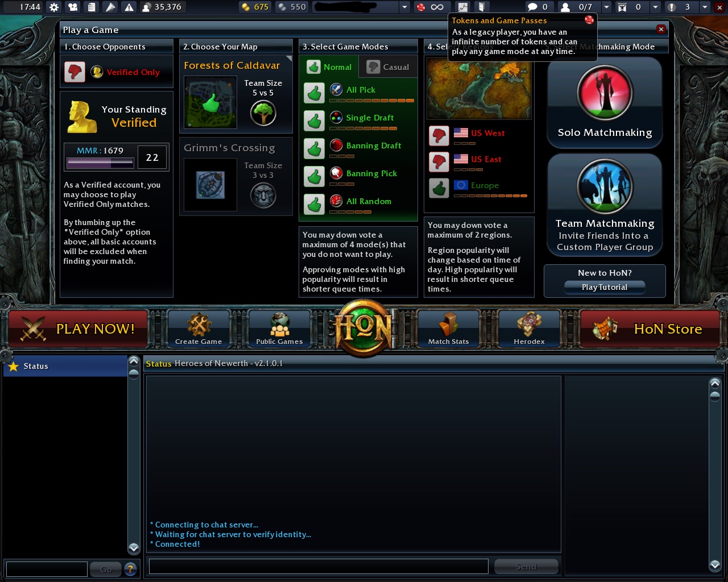The width and height of the screenshot is (728, 582).
Task: Open the Public Games menu
Action: pos(279,329)
